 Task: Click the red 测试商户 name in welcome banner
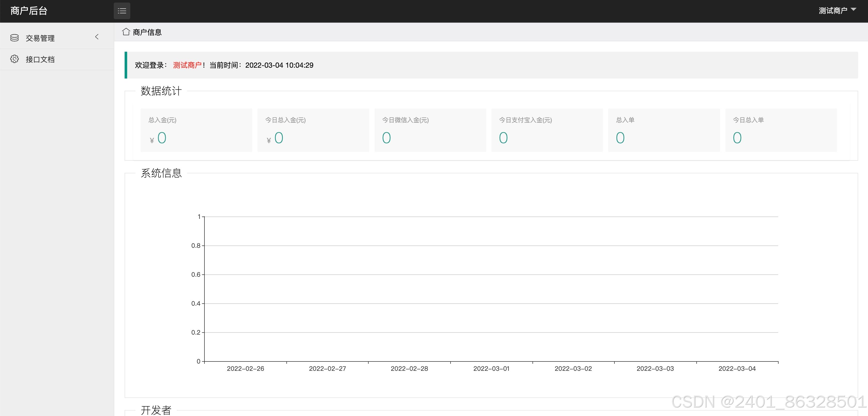click(187, 65)
